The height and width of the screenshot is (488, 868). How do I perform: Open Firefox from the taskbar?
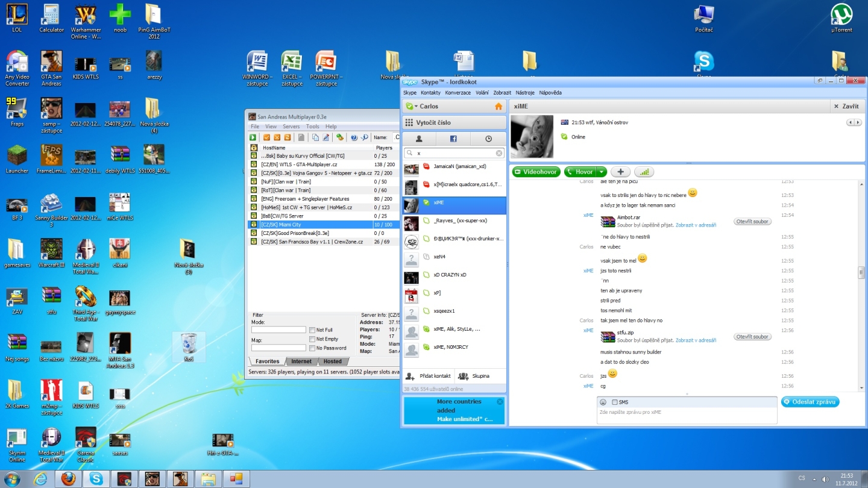(68, 479)
